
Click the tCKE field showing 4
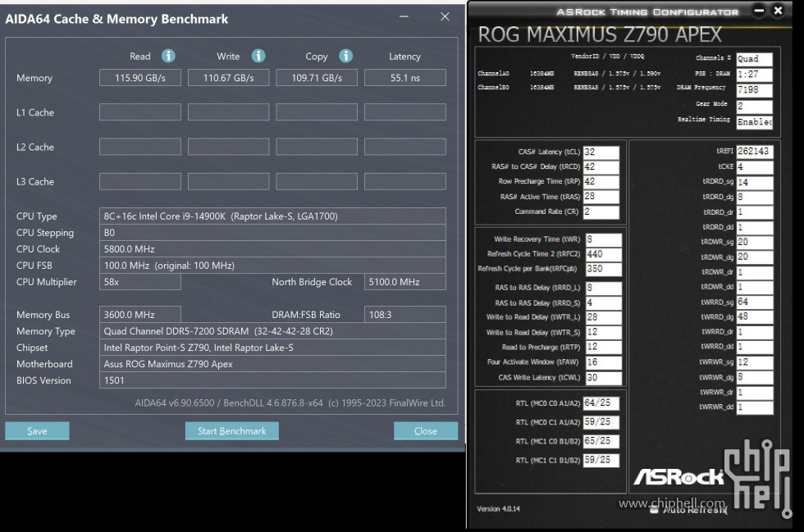click(x=755, y=167)
